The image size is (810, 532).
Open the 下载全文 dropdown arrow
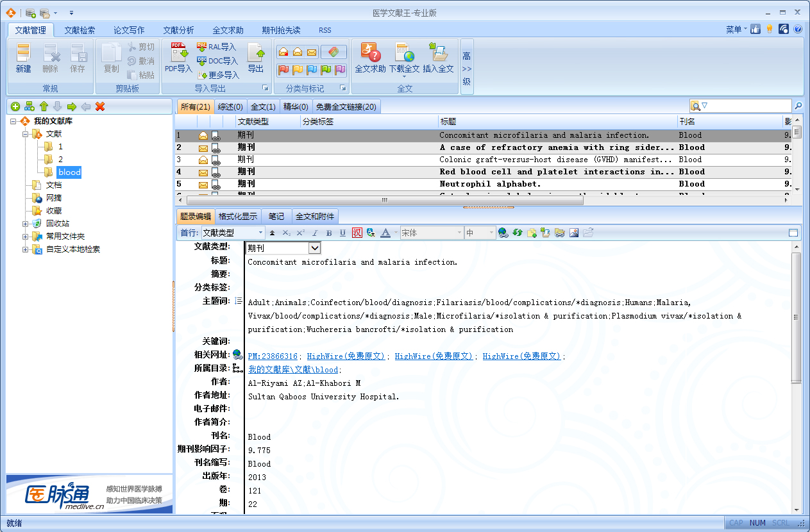click(404, 77)
